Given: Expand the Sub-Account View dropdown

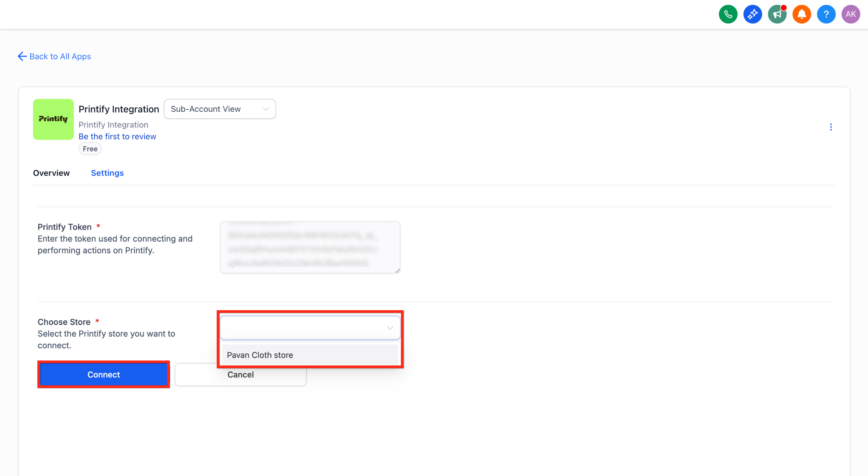Looking at the screenshot, I should (220, 109).
